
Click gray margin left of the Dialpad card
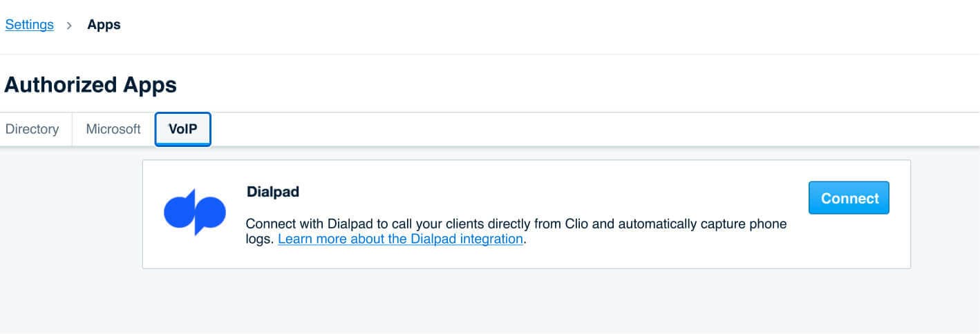[69, 214]
